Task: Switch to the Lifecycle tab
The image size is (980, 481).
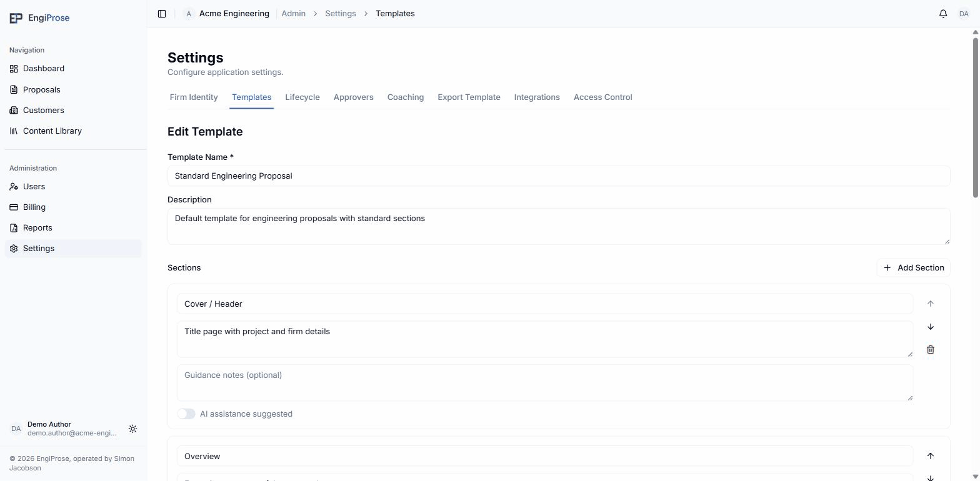Action: coord(302,97)
